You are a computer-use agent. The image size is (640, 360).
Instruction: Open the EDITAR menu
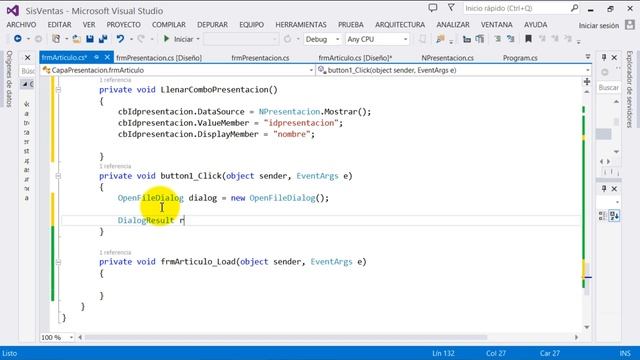60,25
